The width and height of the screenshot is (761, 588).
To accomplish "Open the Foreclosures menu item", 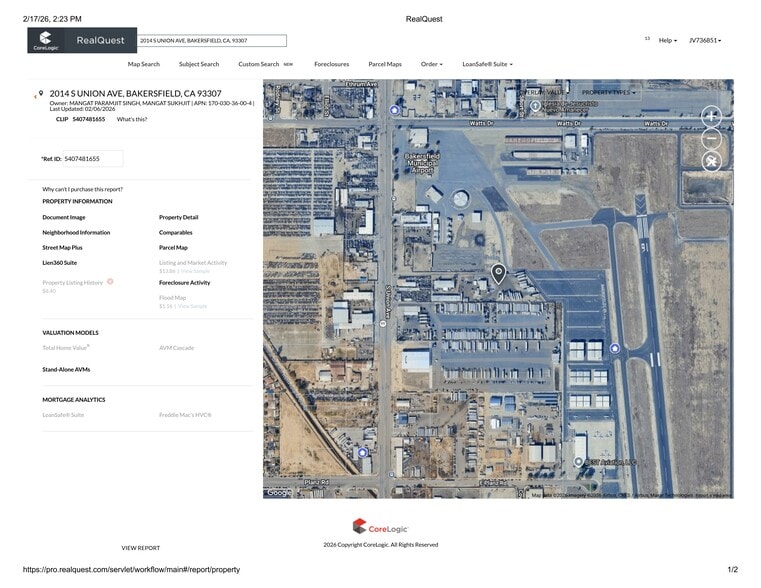I will [x=331, y=64].
